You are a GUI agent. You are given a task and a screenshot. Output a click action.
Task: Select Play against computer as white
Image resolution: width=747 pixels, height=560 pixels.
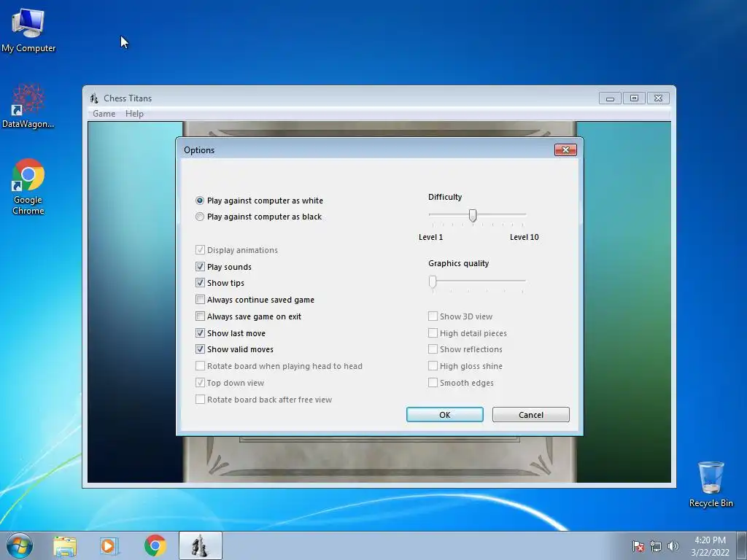point(260,201)
